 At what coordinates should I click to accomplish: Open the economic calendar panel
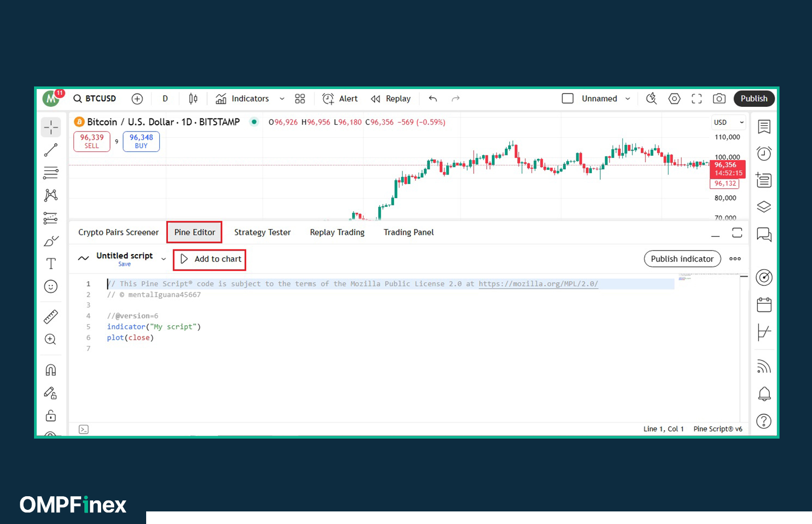pyautogui.click(x=764, y=305)
